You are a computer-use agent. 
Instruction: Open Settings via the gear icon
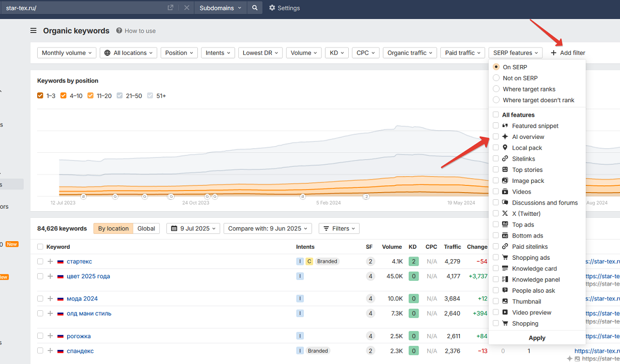[272, 8]
